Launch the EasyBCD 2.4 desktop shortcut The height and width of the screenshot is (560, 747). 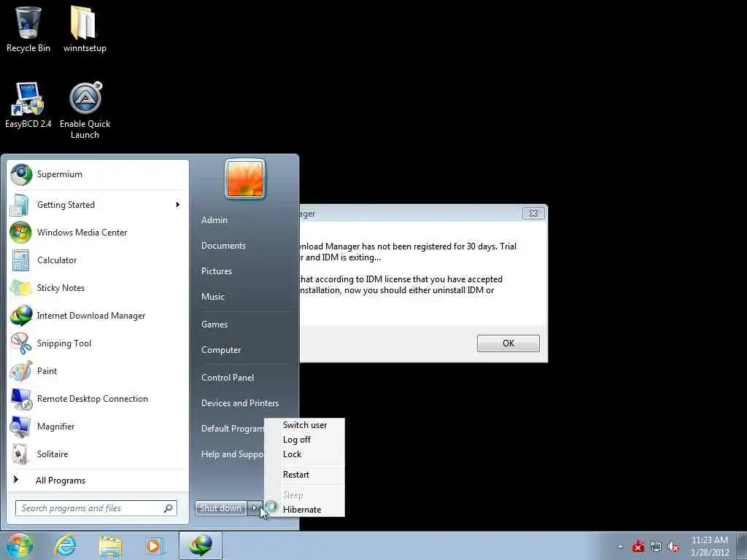click(x=28, y=105)
